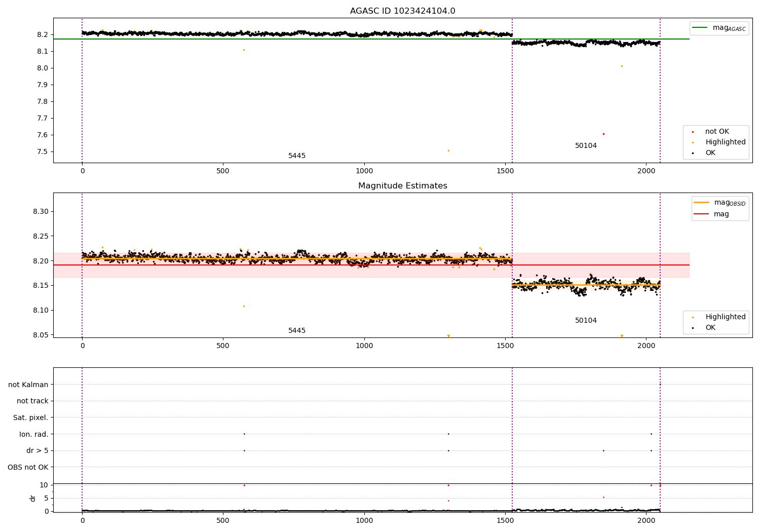The image size is (760, 532).
Task: Click the red not-OK point near 7.6
Action: [x=603, y=134]
